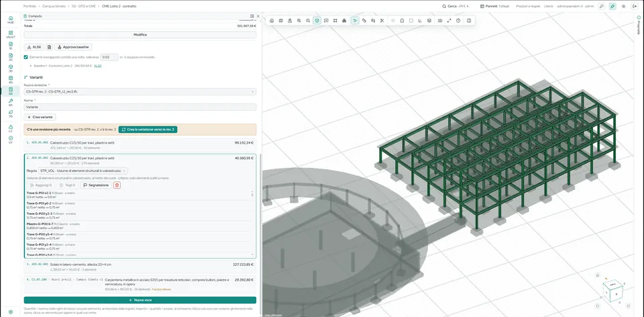Viewport: 644px width, 317px height.
Task: Toggle the 3D cube view icon
Action: [317, 21]
